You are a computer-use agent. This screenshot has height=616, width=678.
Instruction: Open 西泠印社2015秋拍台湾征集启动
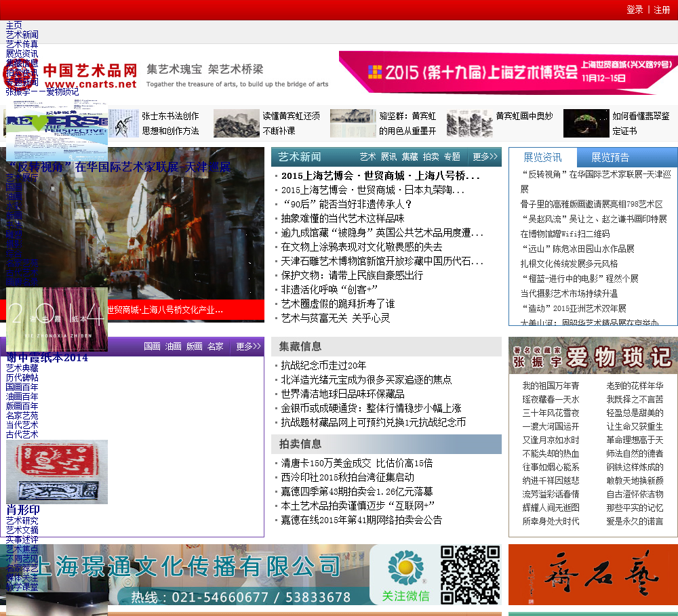click(347, 477)
